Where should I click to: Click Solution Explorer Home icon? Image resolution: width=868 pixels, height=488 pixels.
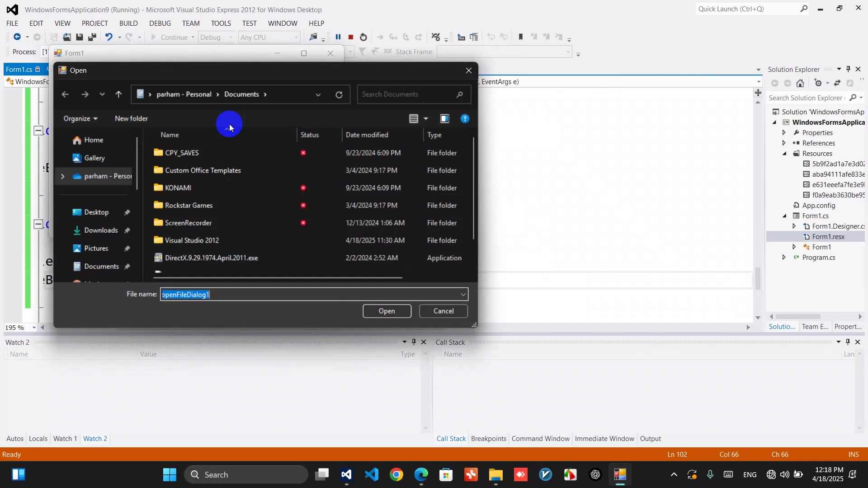800,83
